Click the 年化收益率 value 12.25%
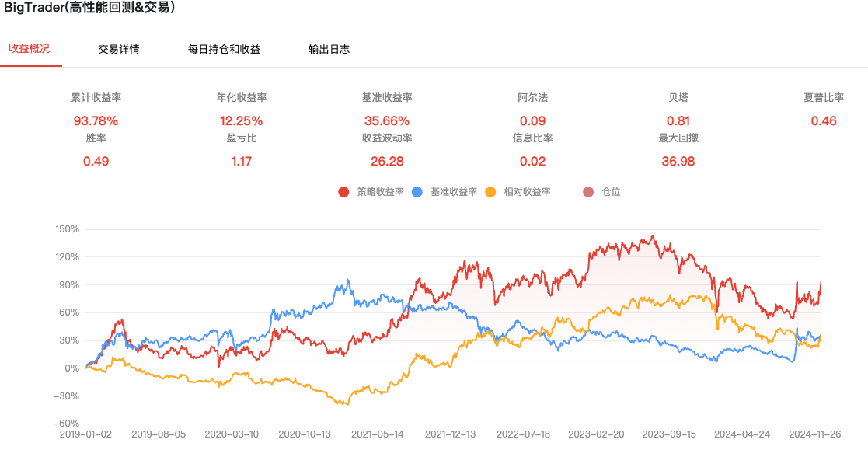The image size is (868, 450). 242,120
